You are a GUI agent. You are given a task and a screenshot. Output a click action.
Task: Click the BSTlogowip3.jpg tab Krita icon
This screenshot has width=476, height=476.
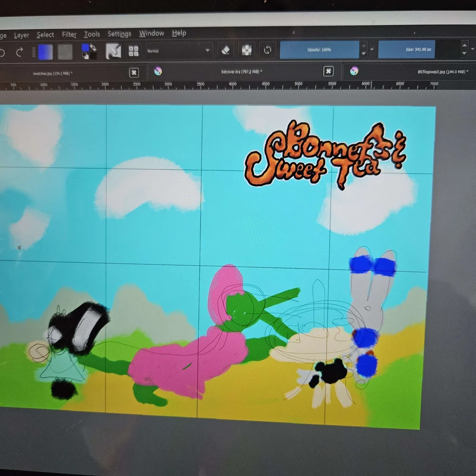(x=354, y=71)
